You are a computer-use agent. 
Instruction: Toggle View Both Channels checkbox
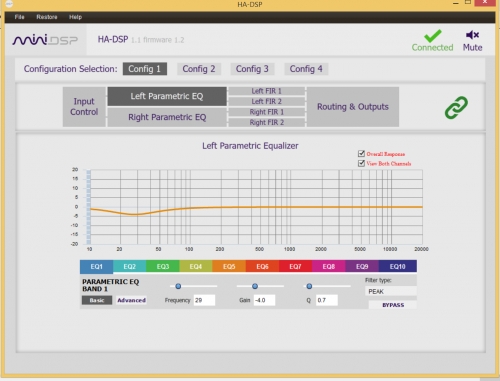361,163
